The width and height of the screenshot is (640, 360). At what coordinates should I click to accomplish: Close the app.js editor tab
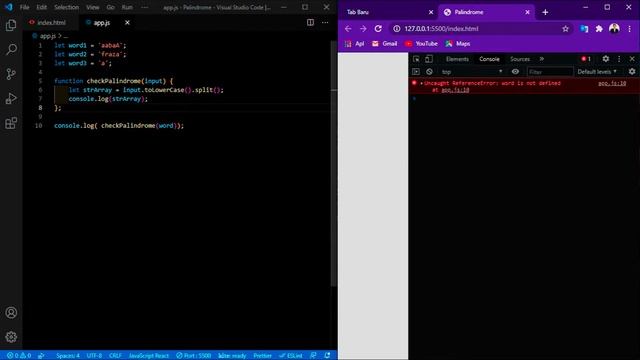click(127, 22)
